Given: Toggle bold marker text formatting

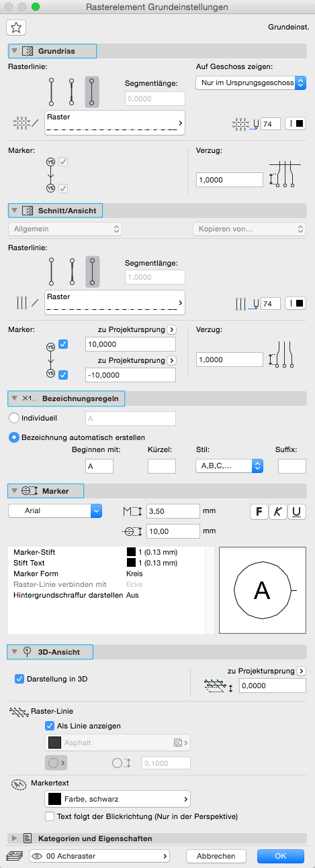Looking at the screenshot, I should click(259, 512).
